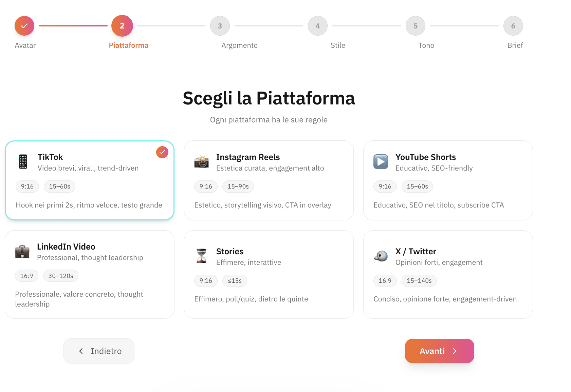Click the YouTube Shorts play icon
571x392 pixels.
click(x=381, y=162)
